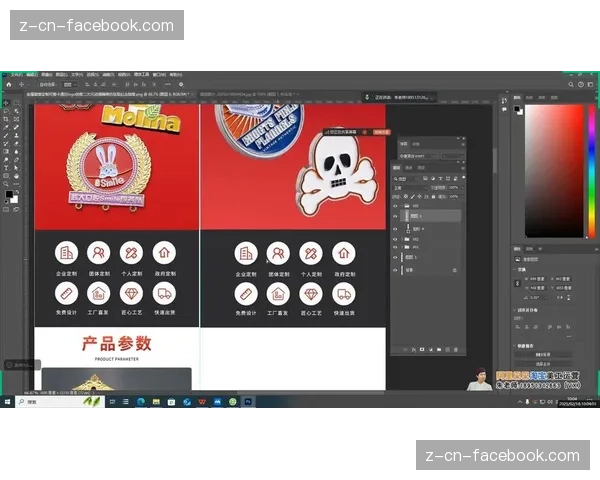Switch to the first PNG document tab
Viewport: 600px width, 480px height.
pyautogui.click(x=109, y=94)
